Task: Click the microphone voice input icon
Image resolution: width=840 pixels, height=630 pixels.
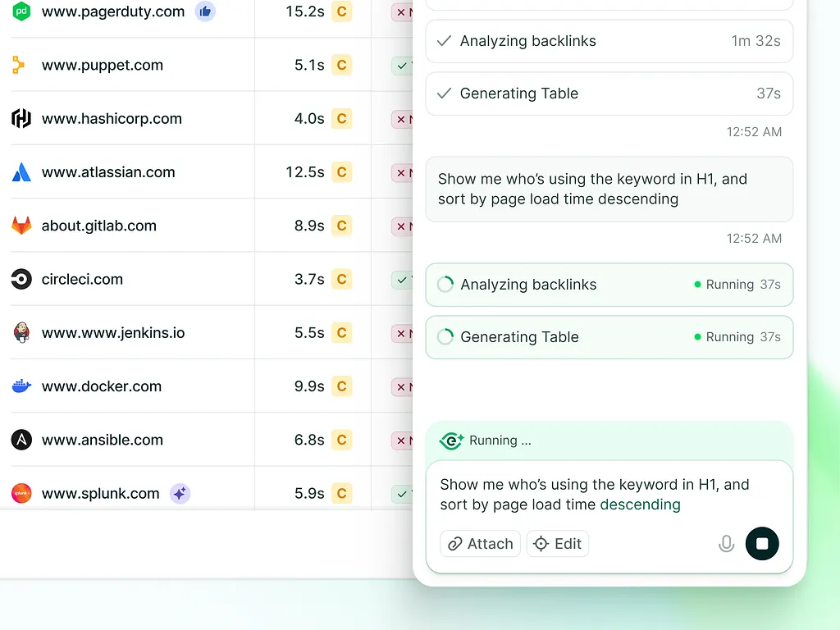Action: [x=727, y=544]
